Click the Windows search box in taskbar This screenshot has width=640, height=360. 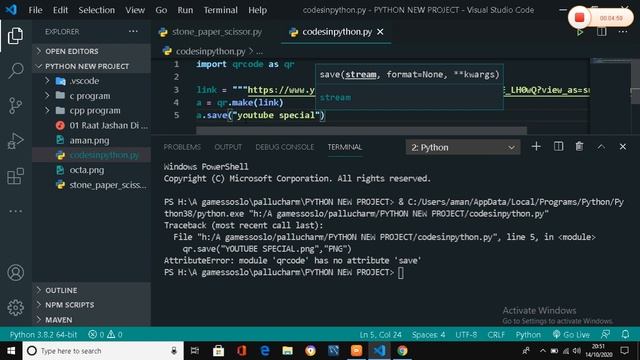(102, 351)
